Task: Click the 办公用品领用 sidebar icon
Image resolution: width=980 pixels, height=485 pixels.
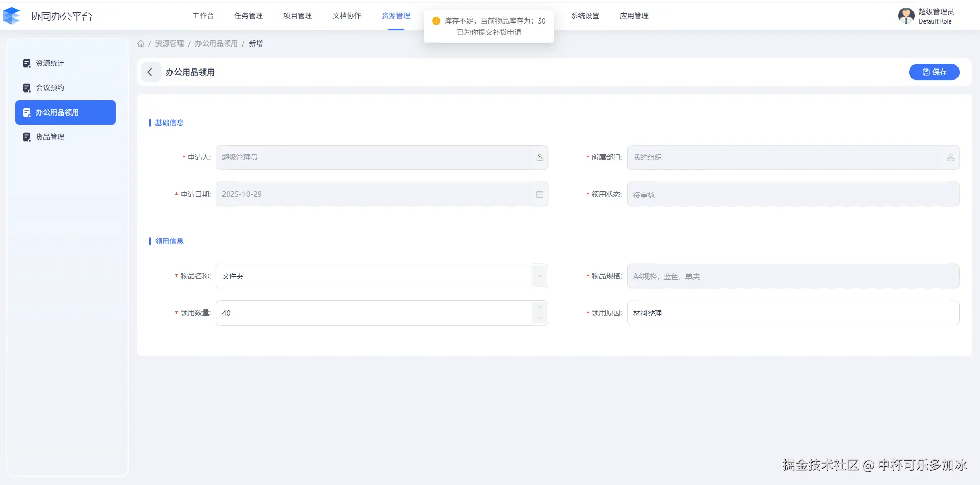Action: tap(27, 112)
